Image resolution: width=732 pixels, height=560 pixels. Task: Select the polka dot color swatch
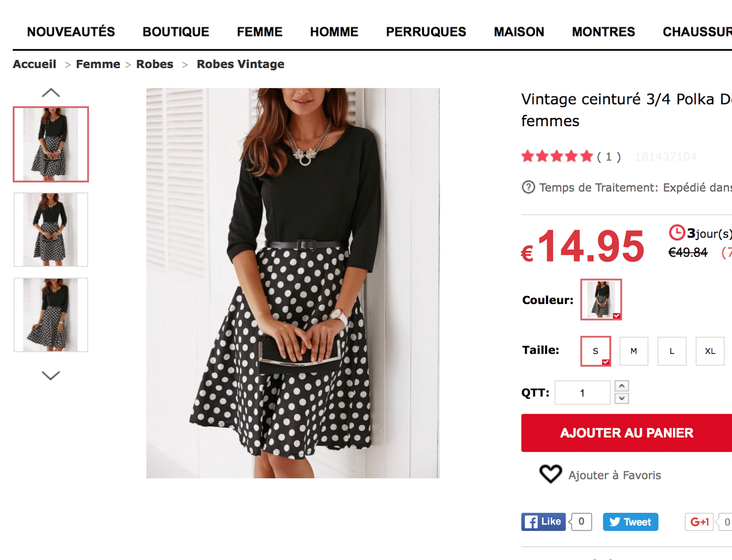(601, 299)
